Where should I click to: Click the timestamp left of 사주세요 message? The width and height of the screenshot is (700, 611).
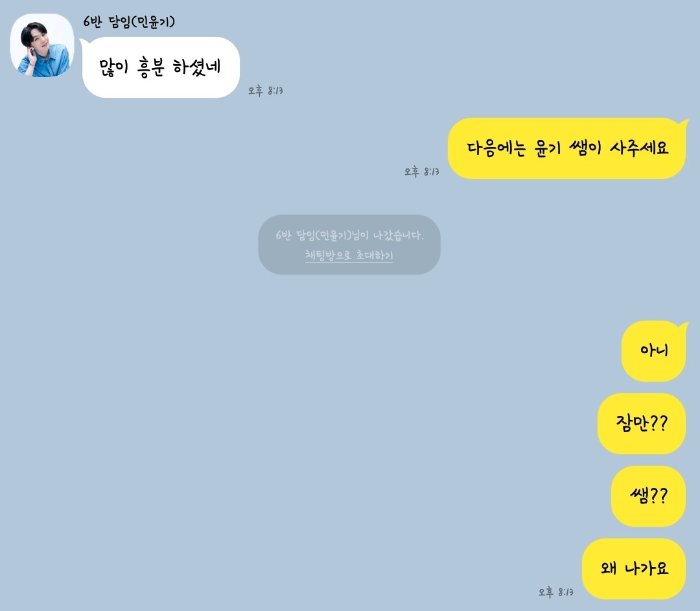coord(422,172)
